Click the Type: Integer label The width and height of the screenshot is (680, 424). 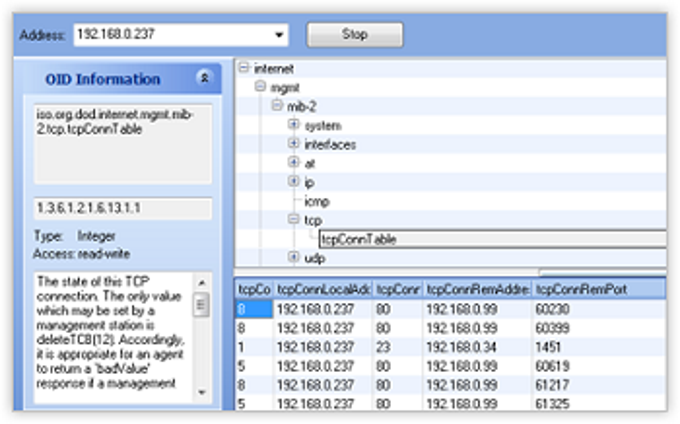coord(75,236)
